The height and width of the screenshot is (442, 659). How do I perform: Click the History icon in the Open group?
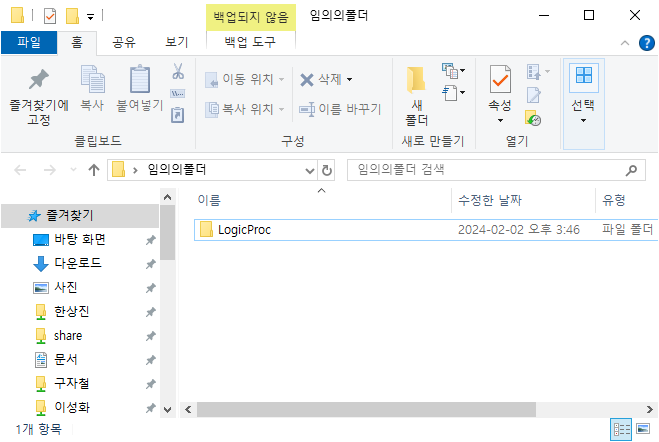534,118
